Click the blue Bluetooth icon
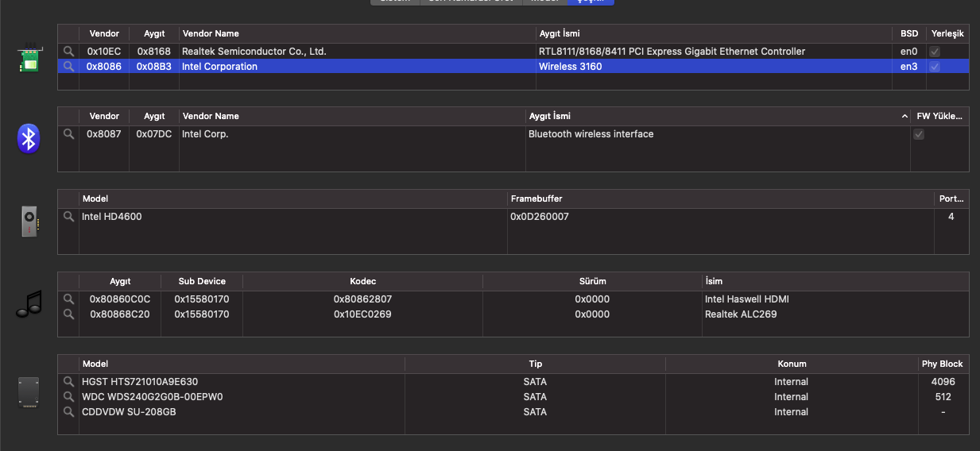The image size is (980, 451). (x=29, y=139)
